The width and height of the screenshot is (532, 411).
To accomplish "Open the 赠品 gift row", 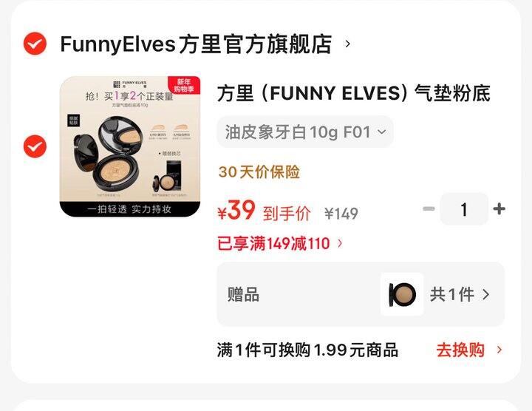I will (361, 294).
